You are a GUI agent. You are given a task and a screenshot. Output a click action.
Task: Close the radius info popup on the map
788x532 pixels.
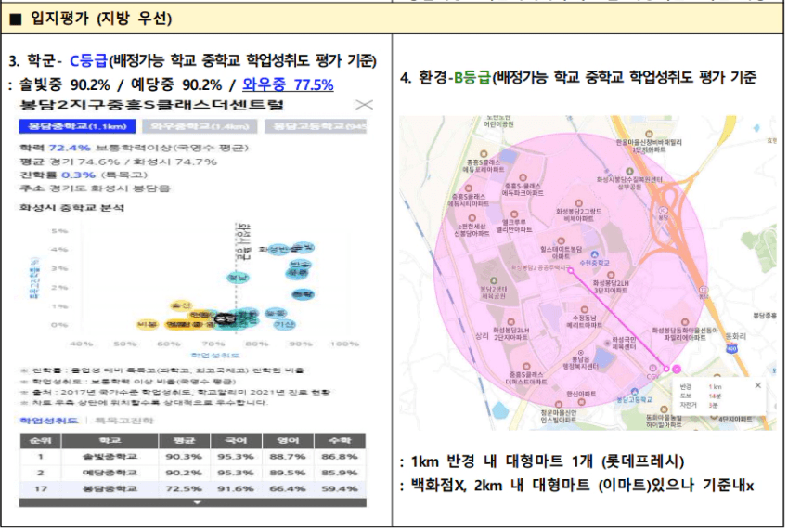click(758, 385)
